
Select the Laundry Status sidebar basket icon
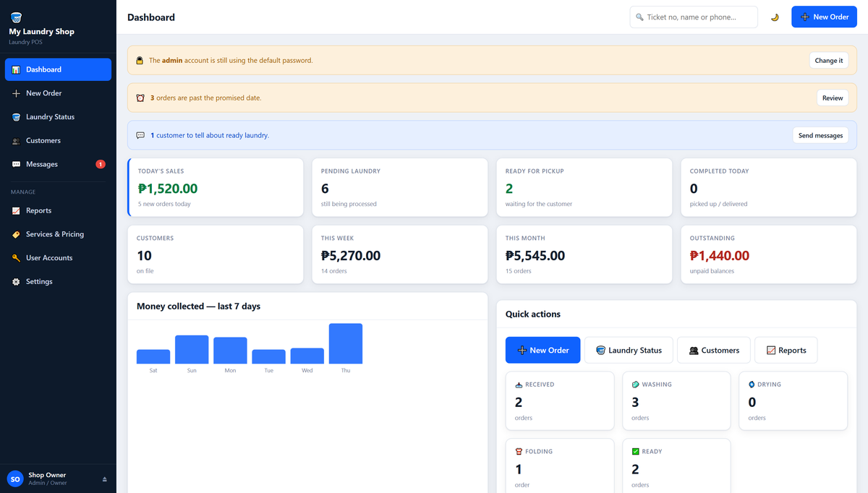pos(16,117)
